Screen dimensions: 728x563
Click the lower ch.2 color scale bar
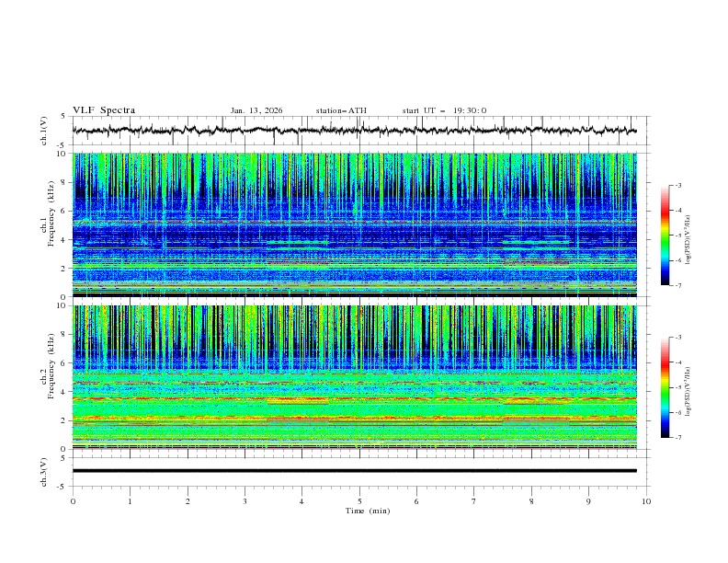coord(665,387)
